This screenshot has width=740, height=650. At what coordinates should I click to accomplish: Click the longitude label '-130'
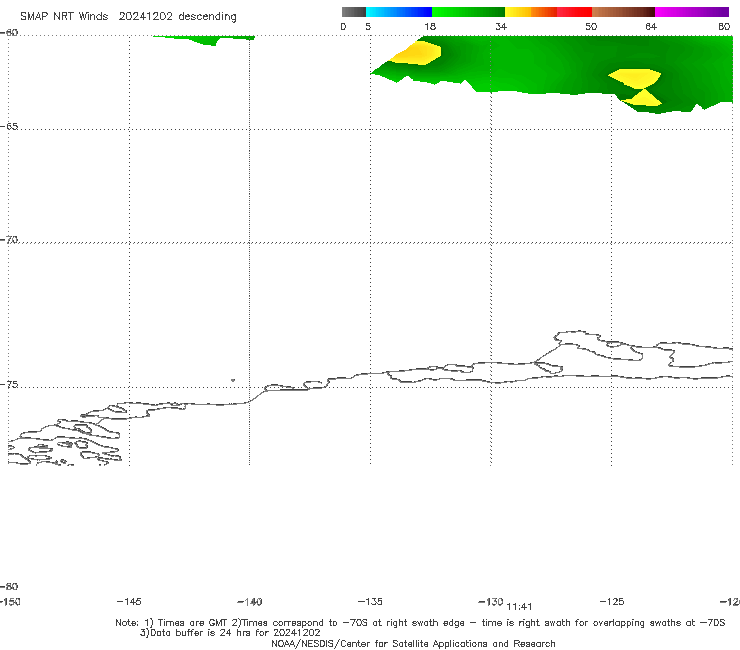491,602
